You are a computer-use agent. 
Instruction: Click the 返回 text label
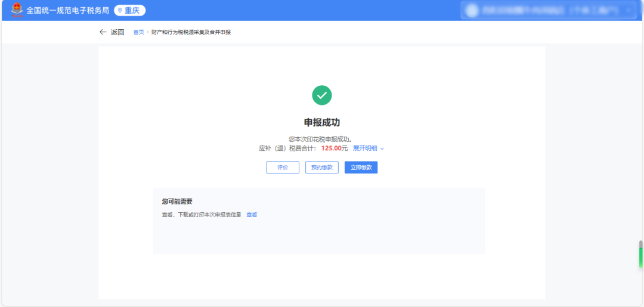(x=117, y=32)
